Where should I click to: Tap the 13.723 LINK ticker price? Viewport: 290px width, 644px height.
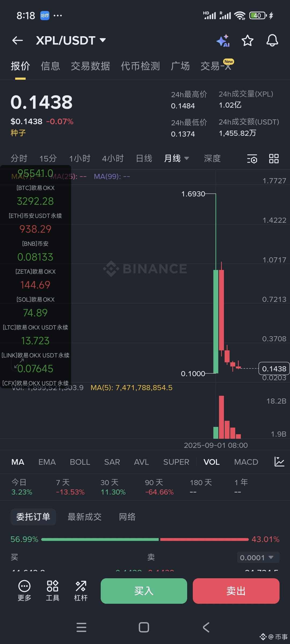(35, 341)
